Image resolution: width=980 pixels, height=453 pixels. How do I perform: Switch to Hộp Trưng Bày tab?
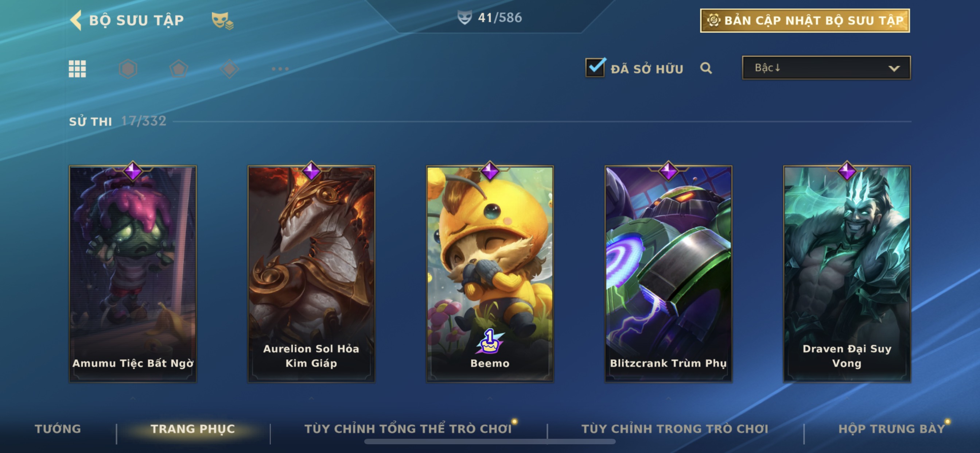tap(892, 429)
